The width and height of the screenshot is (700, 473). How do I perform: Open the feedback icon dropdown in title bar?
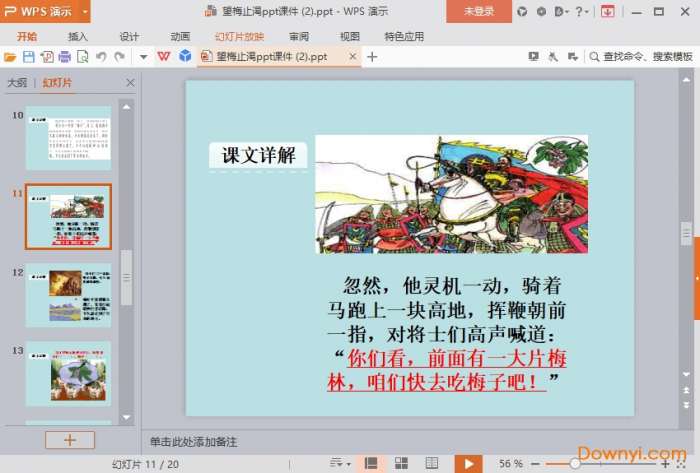tap(561, 12)
